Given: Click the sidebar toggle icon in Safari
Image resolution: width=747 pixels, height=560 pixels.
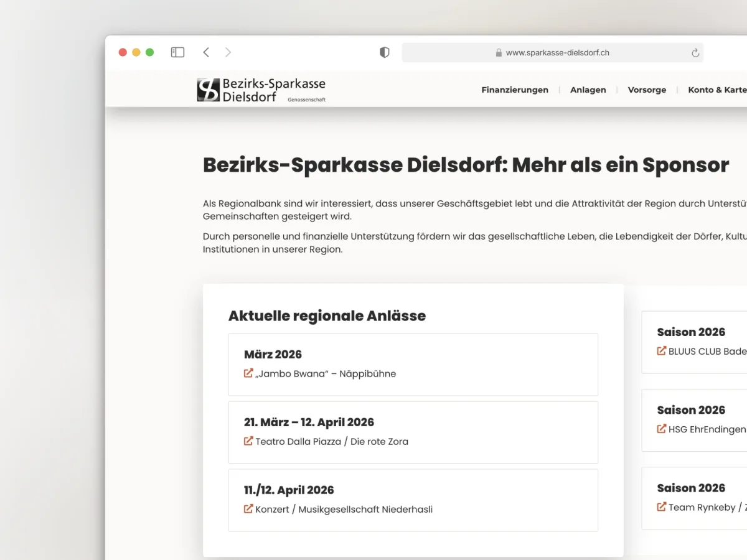Looking at the screenshot, I should pos(177,52).
